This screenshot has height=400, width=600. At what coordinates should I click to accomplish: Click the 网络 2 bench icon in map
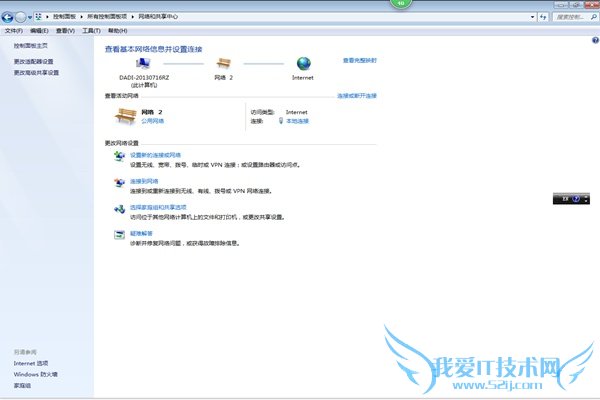click(x=223, y=64)
